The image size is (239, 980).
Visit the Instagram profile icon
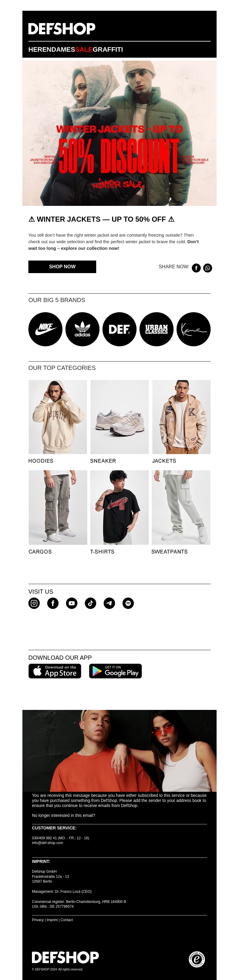tap(34, 603)
